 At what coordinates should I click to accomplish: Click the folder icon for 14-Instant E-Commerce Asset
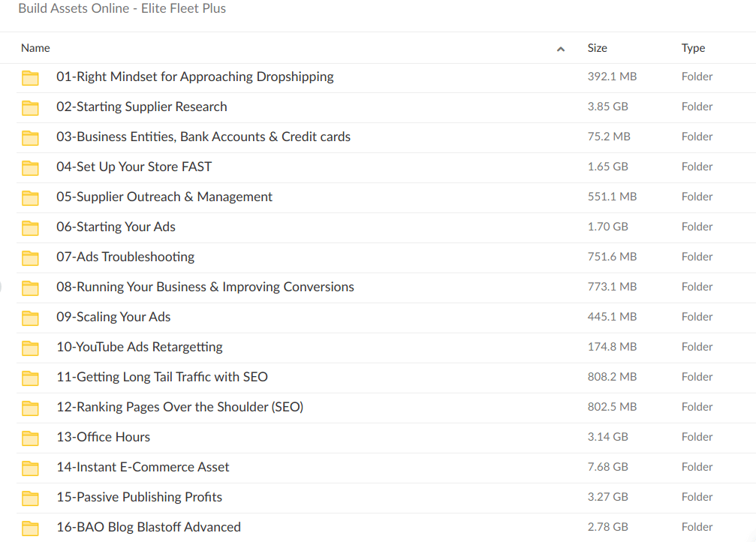(30, 468)
